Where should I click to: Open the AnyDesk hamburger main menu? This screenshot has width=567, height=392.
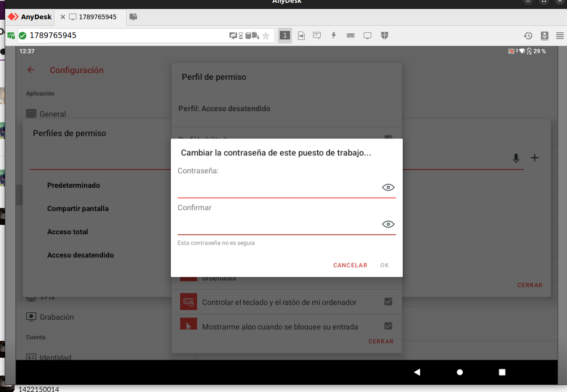tap(559, 36)
